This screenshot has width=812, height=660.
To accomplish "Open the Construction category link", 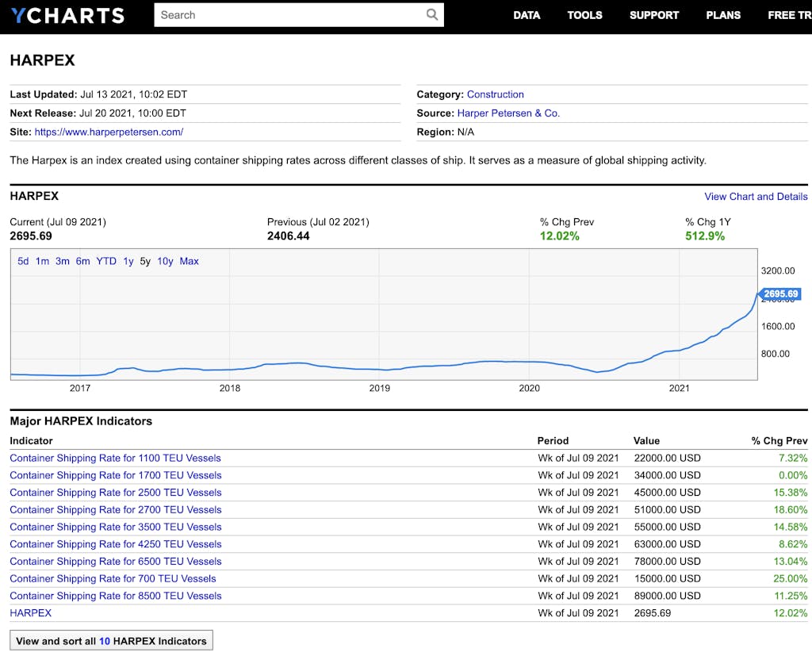I will [x=495, y=94].
